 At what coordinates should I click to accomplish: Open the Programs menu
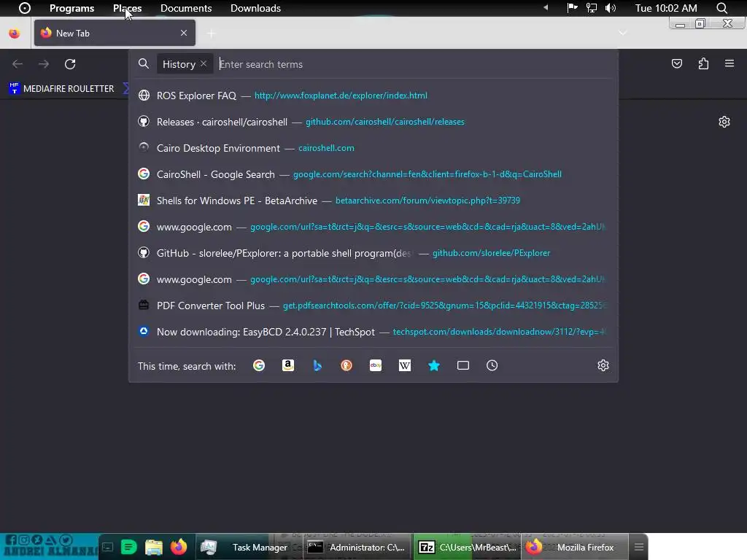click(x=72, y=8)
